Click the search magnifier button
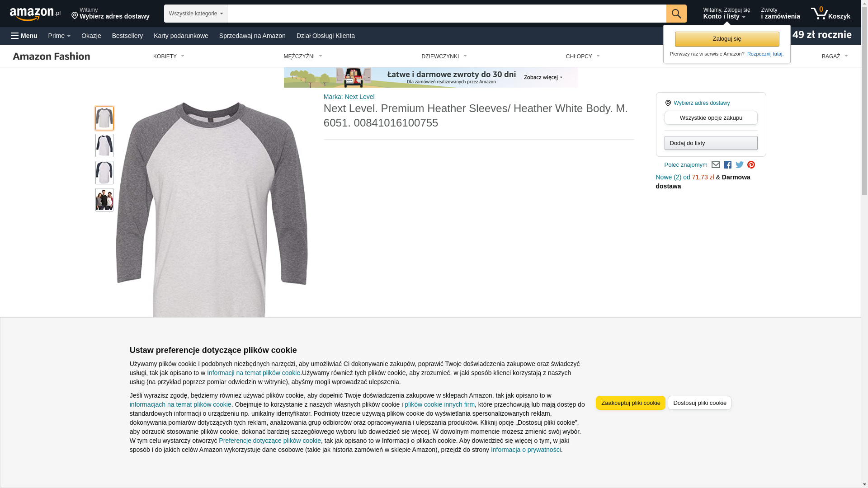Viewport: 868px width, 488px height. pyautogui.click(x=676, y=14)
